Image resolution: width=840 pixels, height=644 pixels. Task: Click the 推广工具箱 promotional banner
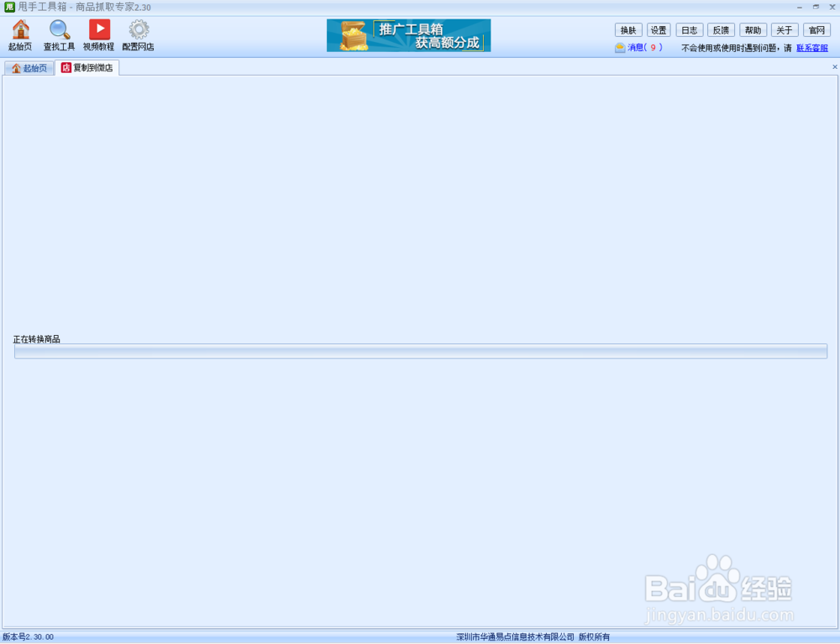coord(408,35)
